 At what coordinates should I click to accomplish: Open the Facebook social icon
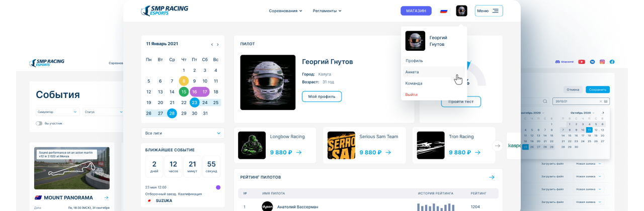pyautogui.click(x=612, y=62)
